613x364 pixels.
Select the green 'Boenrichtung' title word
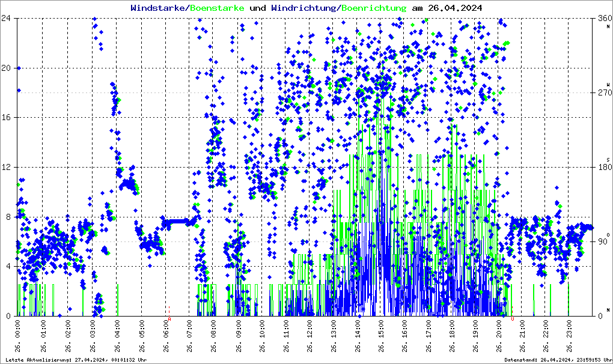click(374, 8)
